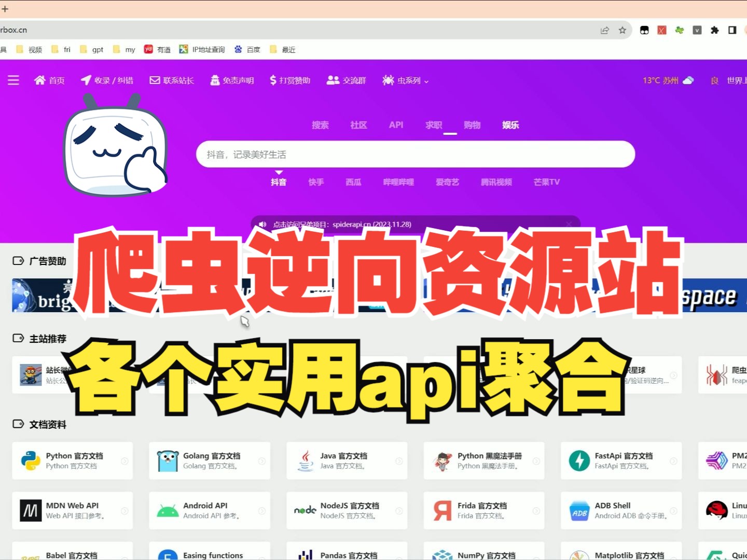This screenshot has height=560, width=747.
Task: Open the 13°C 苏州 weather widget
Action: (x=668, y=80)
